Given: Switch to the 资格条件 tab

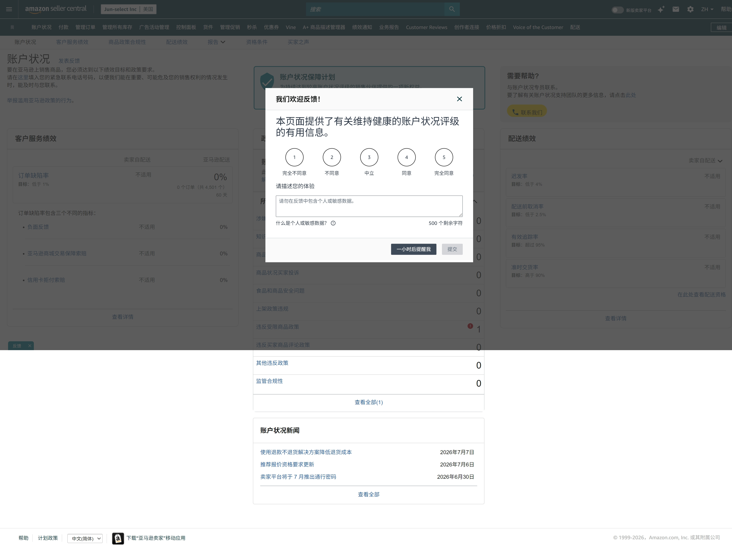Looking at the screenshot, I should [x=257, y=42].
